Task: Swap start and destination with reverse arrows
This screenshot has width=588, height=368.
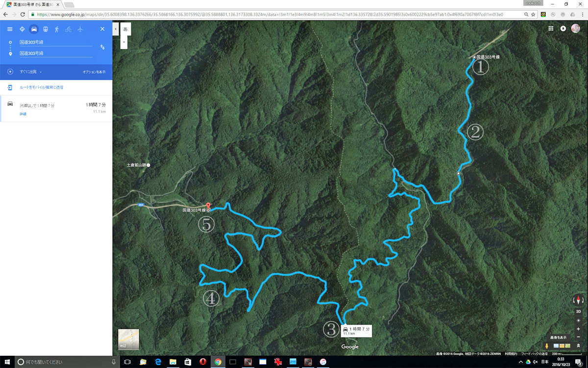Action: click(102, 47)
